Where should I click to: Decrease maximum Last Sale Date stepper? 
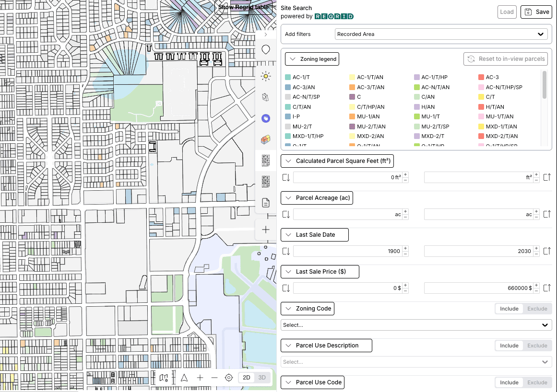point(536,254)
